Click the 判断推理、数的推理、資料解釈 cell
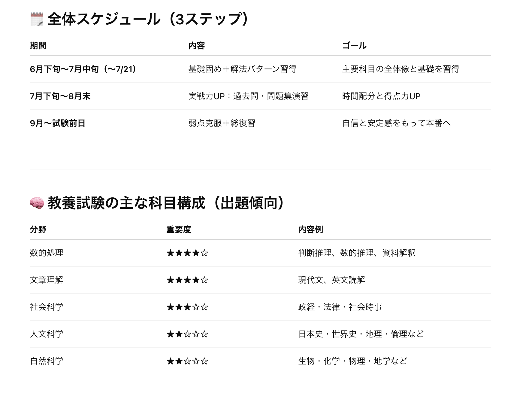Image resolution: width=532 pixels, height=399 pixels. tap(357, 253)
